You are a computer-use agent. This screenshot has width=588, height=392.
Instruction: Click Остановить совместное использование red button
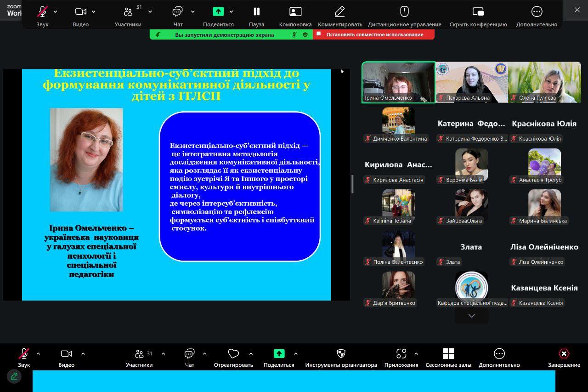[374, 34]
